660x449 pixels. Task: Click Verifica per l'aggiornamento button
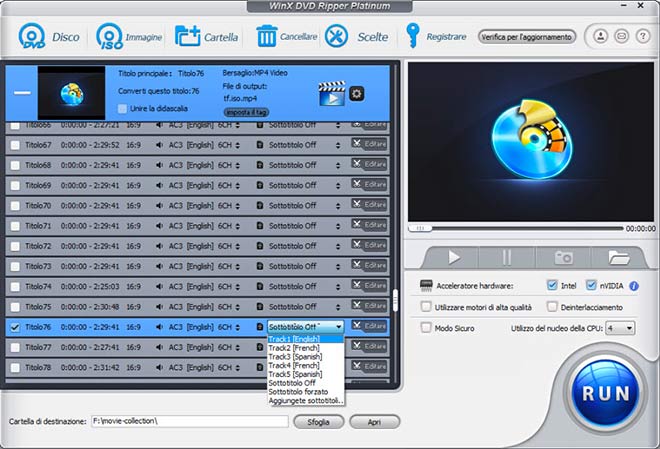point(527,37)
